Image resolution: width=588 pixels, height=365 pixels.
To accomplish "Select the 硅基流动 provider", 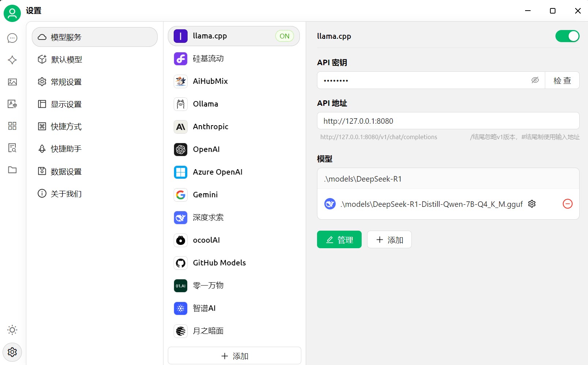I will click(x=234, y=59).
